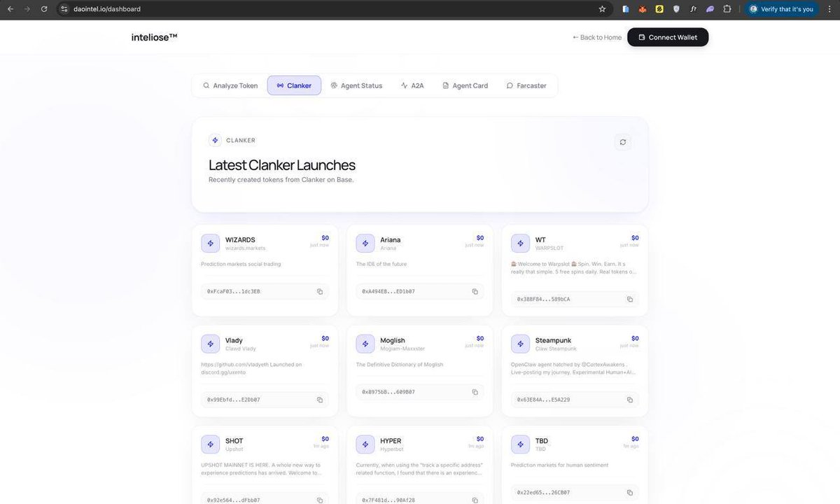Viewport: 840px width, 504px height.
Task: Copy the WIZARDS contract address
Action: point(319,291)
